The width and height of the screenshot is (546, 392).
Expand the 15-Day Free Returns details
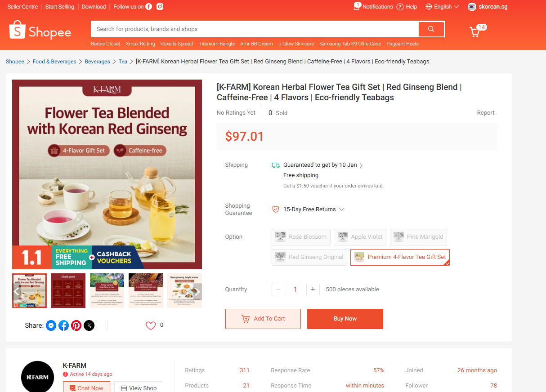coord(341,209)
